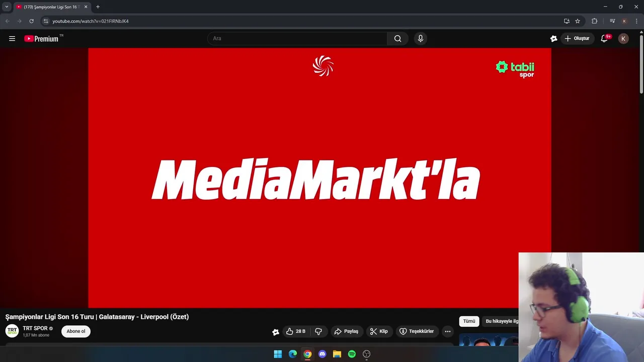644x362 pixels.
Task: Go forward in Chrome browser
Action: [x=19, y=21]
